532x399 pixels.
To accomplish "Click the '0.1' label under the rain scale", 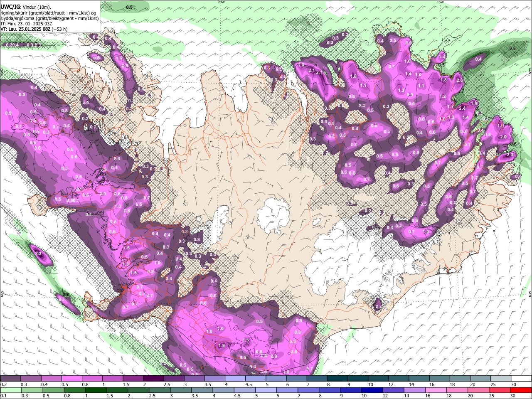I will tap(3, 396).
